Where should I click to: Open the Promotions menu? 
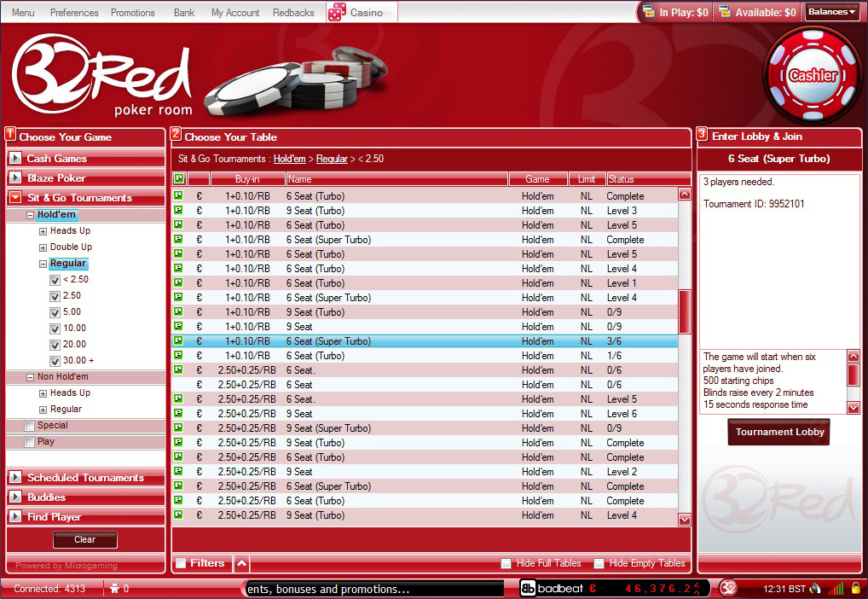click(x=133, y=12)
